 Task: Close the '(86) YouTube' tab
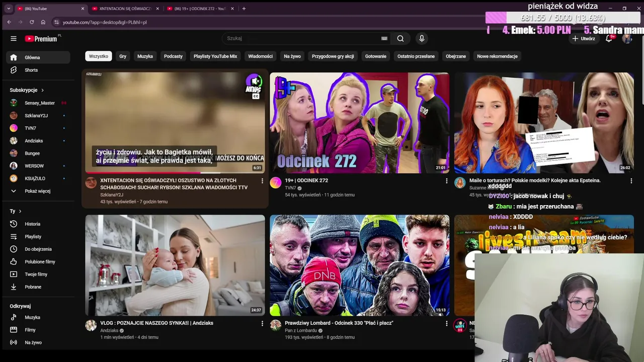(x=83, y=9)
